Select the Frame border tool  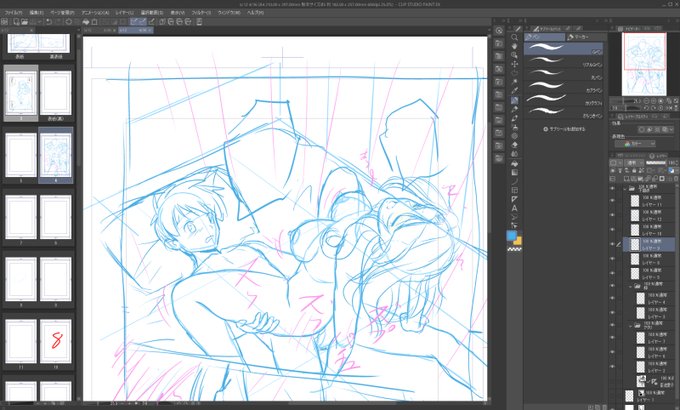pos(514,190)
